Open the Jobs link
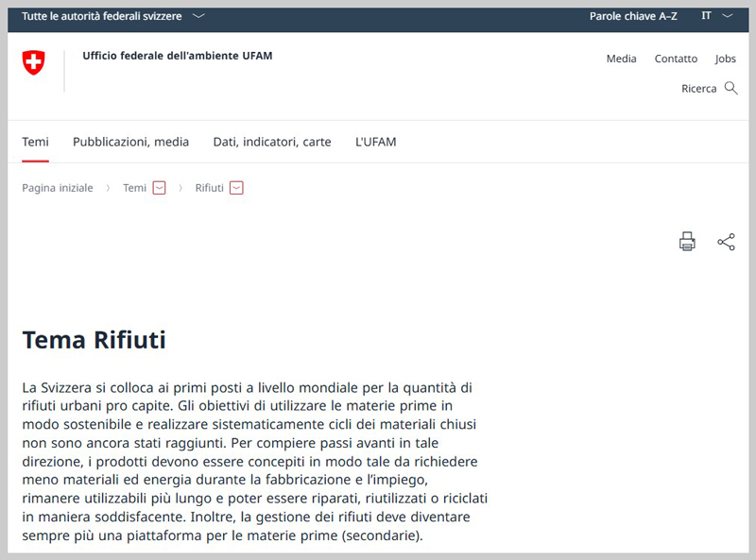The image size is (756, 560). click(725, 59)
